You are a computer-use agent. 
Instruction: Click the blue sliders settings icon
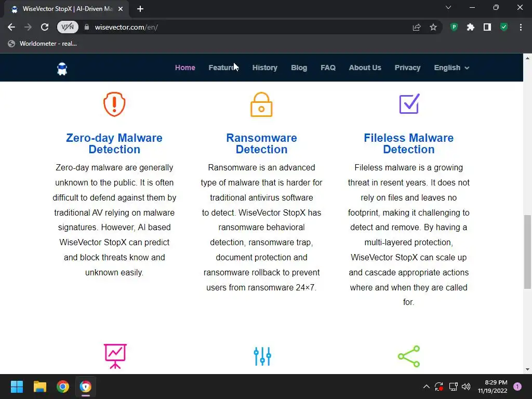[262, 356]
